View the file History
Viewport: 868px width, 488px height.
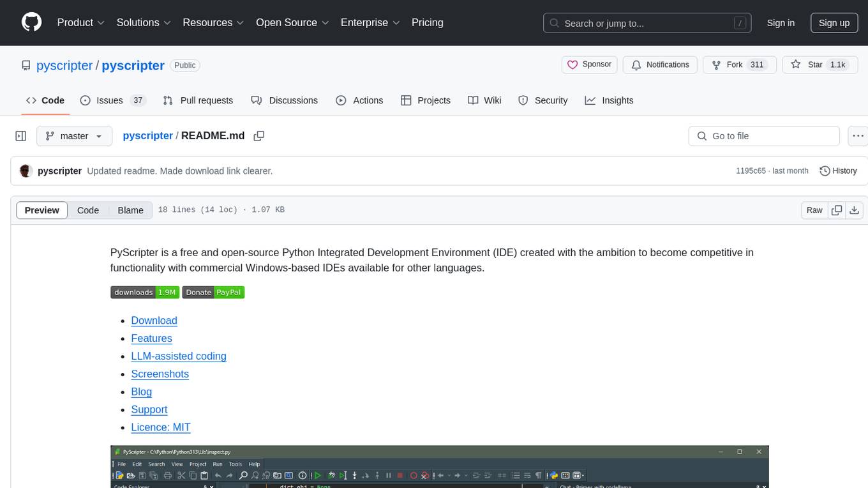(x=838, y=171)
